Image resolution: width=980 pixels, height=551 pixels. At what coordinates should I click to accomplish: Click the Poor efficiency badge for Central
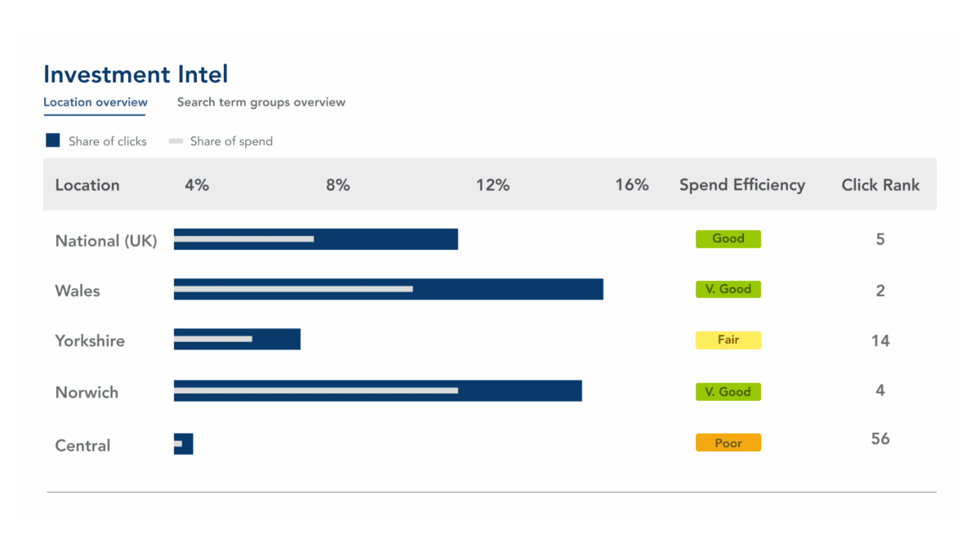(728, 442)
